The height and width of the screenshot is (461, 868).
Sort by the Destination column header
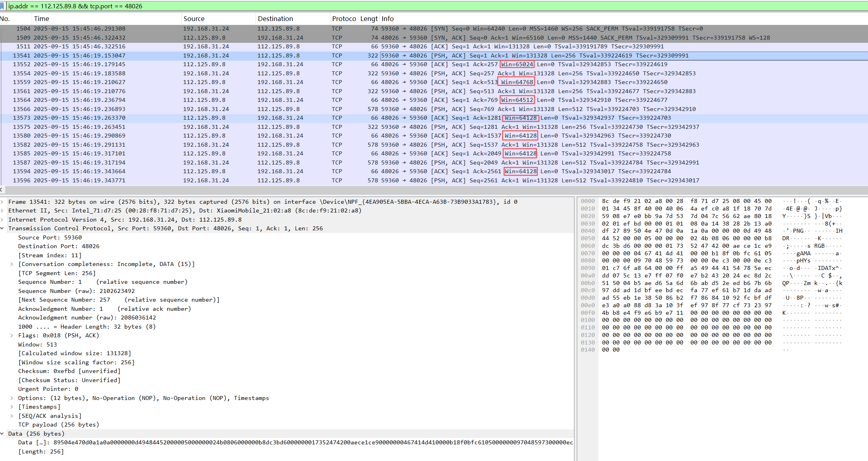pos(293,19)
